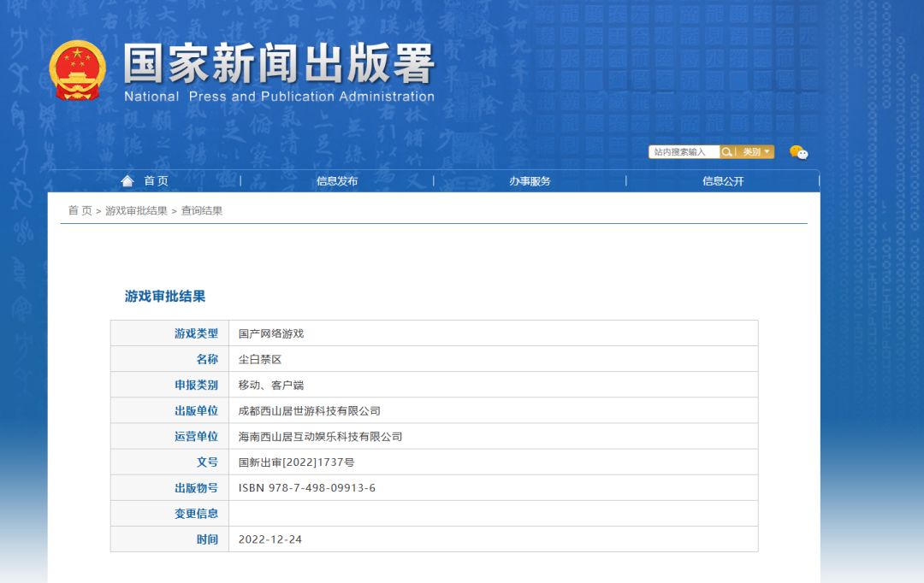This screenshot has width=924, height=583.
Task: Click 首页 in the breadcrumb
Action: click(x=80, y=210)
